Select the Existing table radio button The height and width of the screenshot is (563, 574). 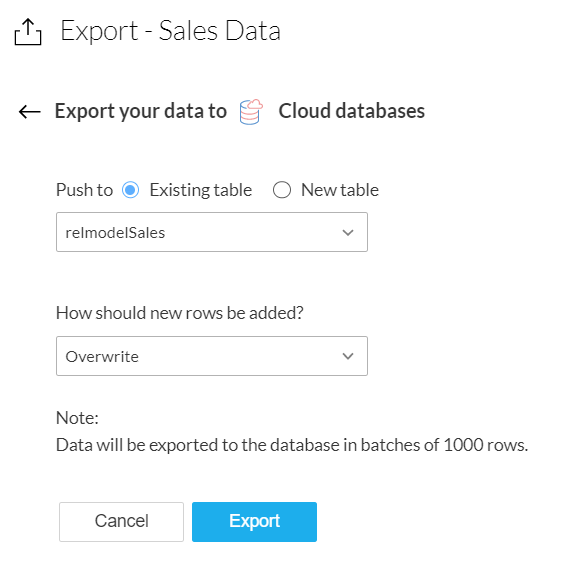pos(130,190)
